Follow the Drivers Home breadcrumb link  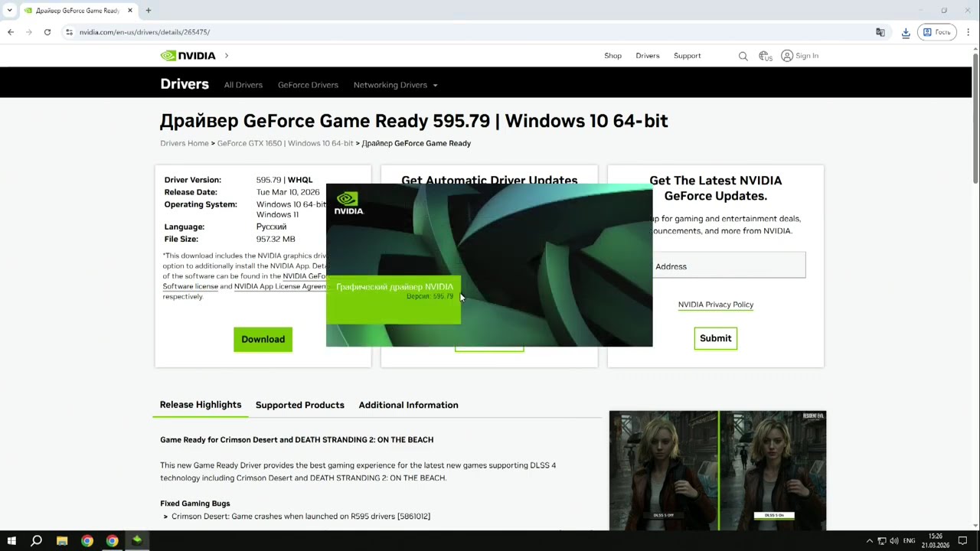pos(185,143)
